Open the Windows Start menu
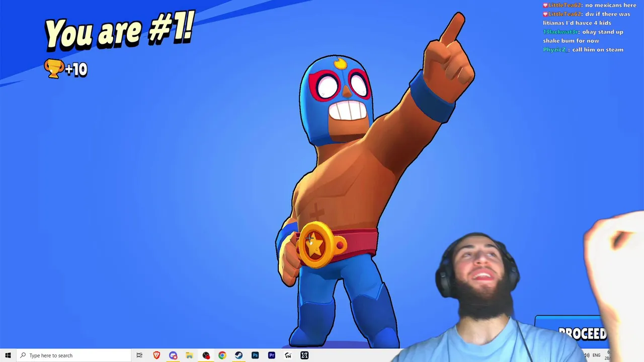Image resolution: width=644 pixels, height=362 pixels. (8, 355)
